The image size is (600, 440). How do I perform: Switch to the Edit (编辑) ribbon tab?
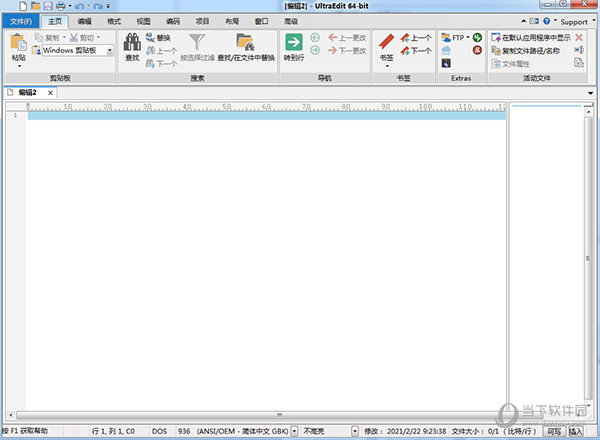tap(84, 21)
